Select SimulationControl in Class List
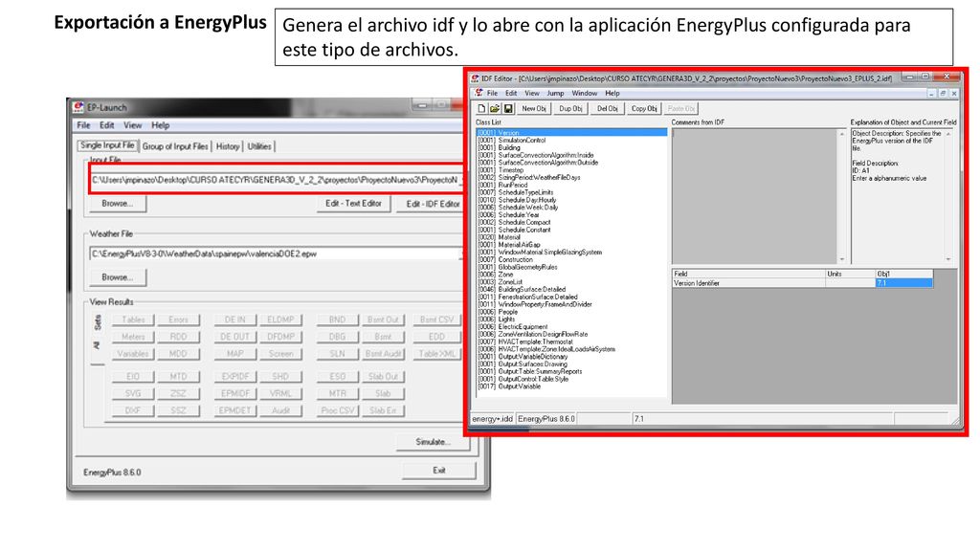Viewport: 980px width, 551px height. click(x=511, y=140)
